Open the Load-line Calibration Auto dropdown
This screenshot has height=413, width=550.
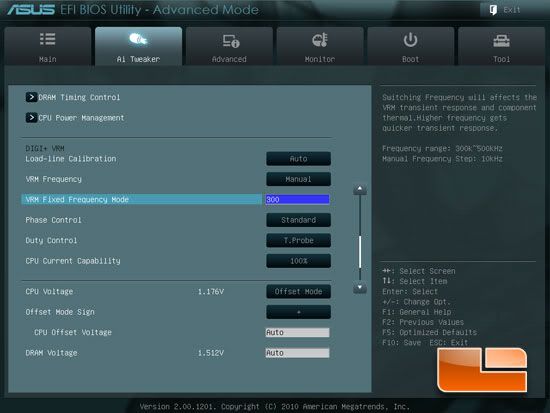pos(298,159)
